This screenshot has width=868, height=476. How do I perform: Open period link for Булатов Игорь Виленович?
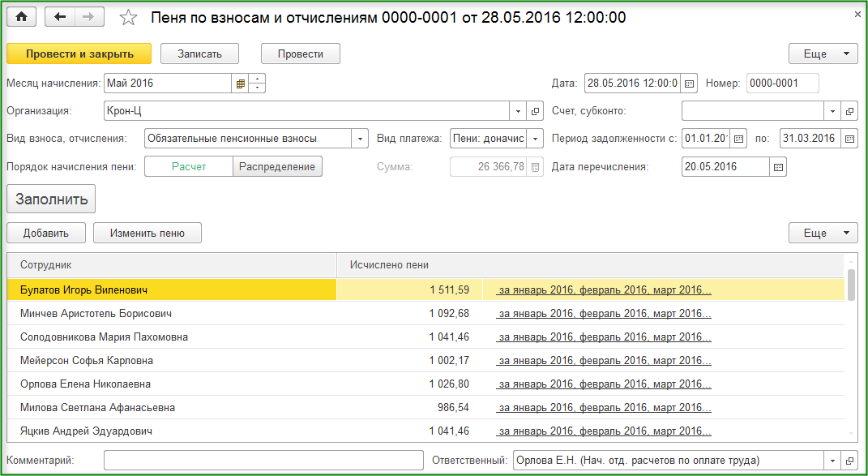tap(604, 289)
